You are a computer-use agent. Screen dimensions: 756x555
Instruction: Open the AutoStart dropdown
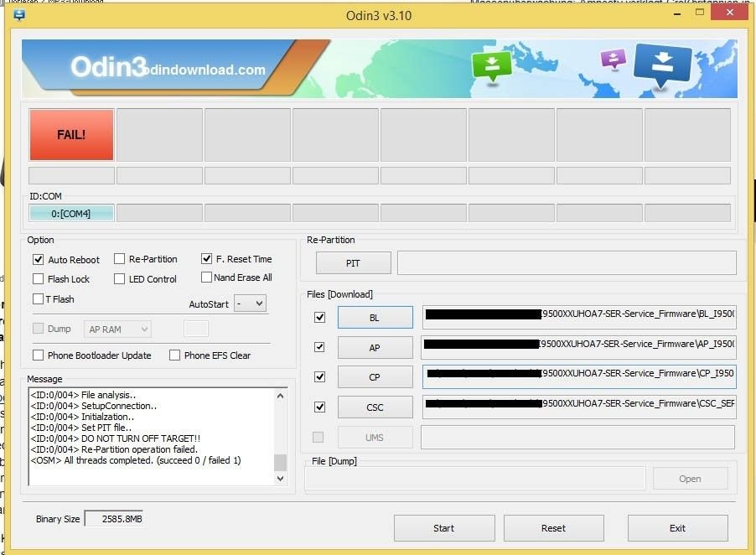pyautogui.click(x=250, y=303)
